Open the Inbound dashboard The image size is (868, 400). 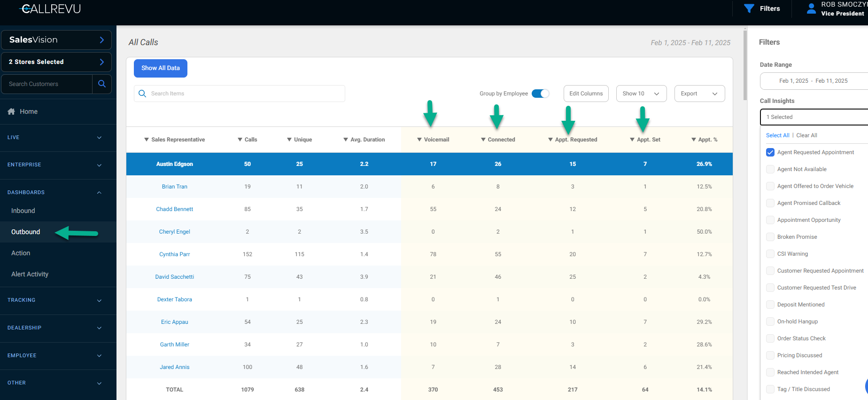pyautogui.click(x=23, y=211)
